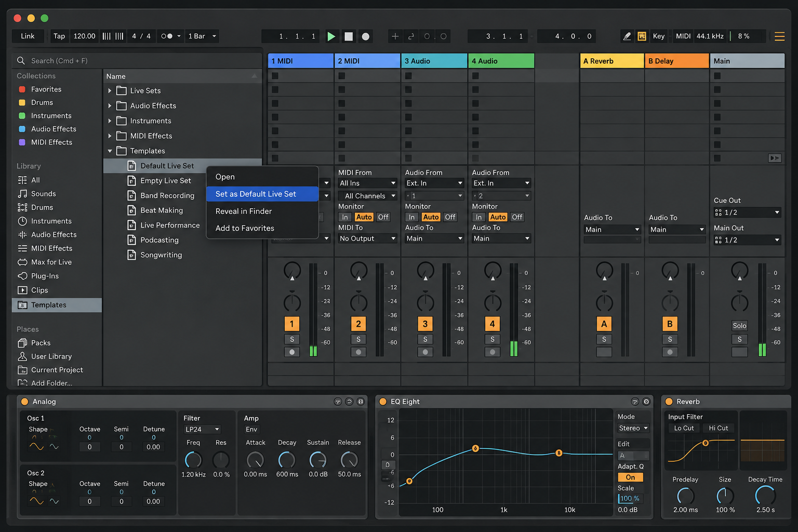Choose Open in context menu
This screenshot has width=798, height=532.
[x=262, y=177]
